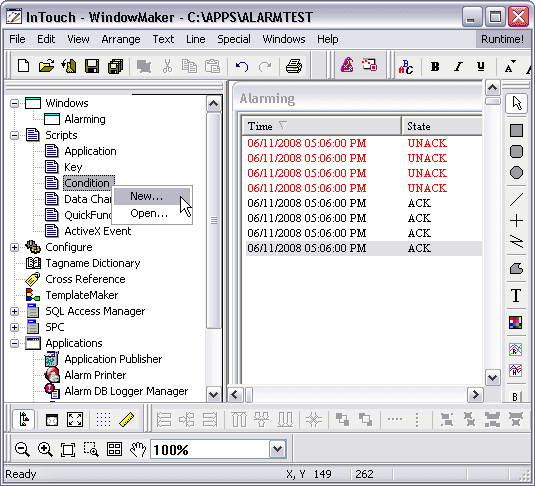Toggle the Hide All toolbars icon
The image size is (535, 486).
[52, 420]
